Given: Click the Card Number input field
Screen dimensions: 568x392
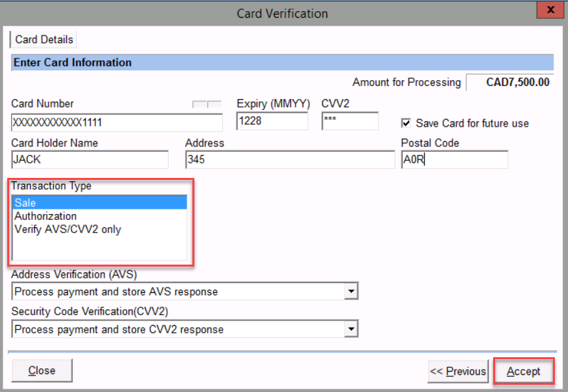Looking at the screenshot, I should [117, 122].
